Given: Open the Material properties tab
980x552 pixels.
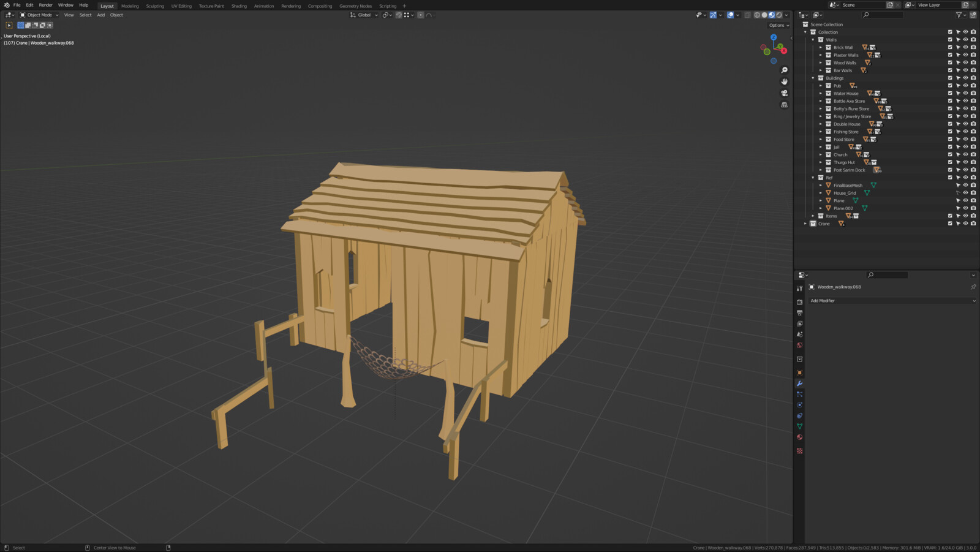Looking at the screenshot, I should (x=799, y=437).
